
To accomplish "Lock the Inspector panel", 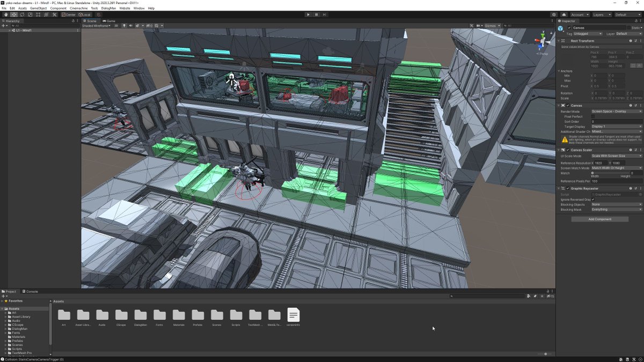I will pos(635,21).
